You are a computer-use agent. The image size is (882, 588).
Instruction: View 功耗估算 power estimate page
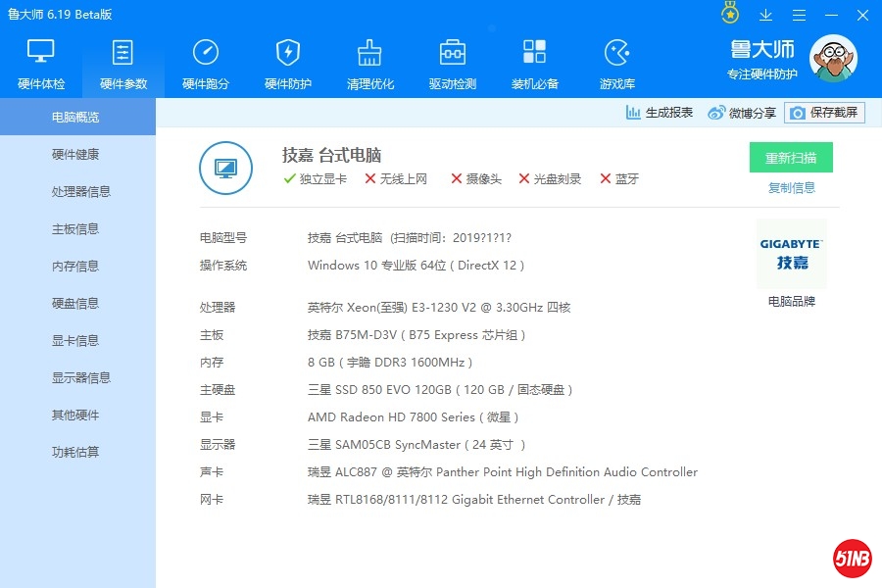click(x=75, y=453)
